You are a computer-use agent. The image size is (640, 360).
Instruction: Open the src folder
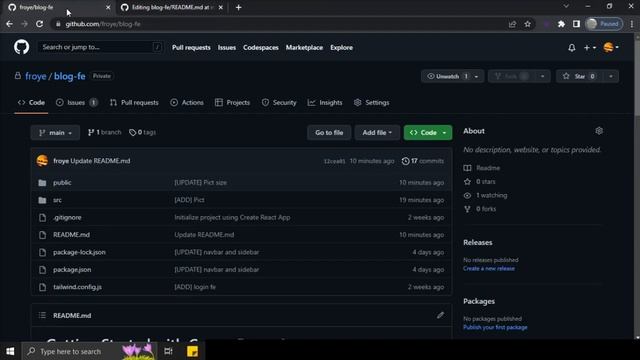click(57, 200)
